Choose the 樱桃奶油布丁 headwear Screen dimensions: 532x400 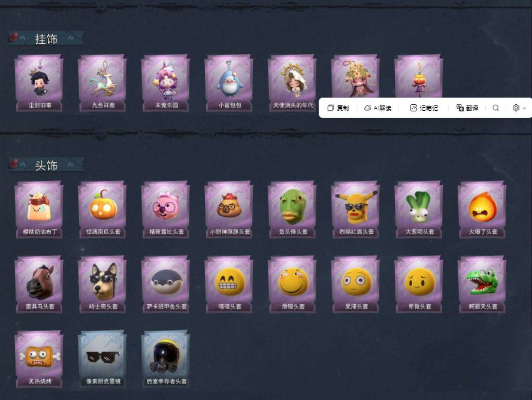(39, 210)
